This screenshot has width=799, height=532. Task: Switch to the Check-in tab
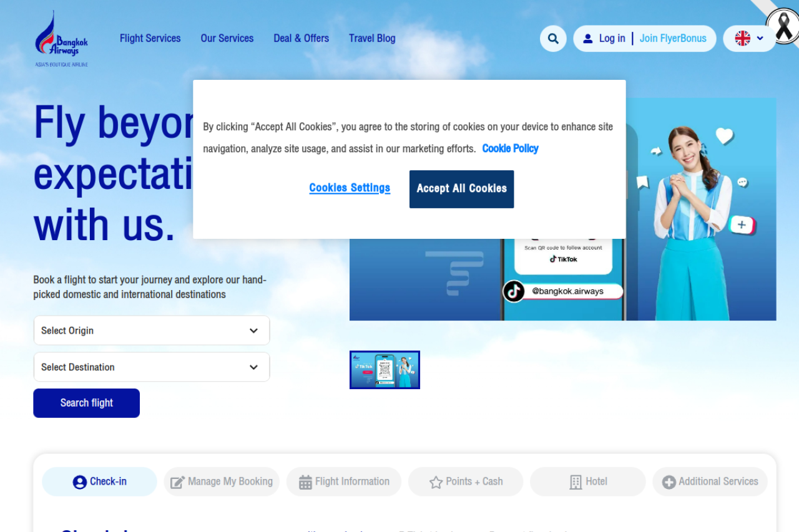coord(100,481)
